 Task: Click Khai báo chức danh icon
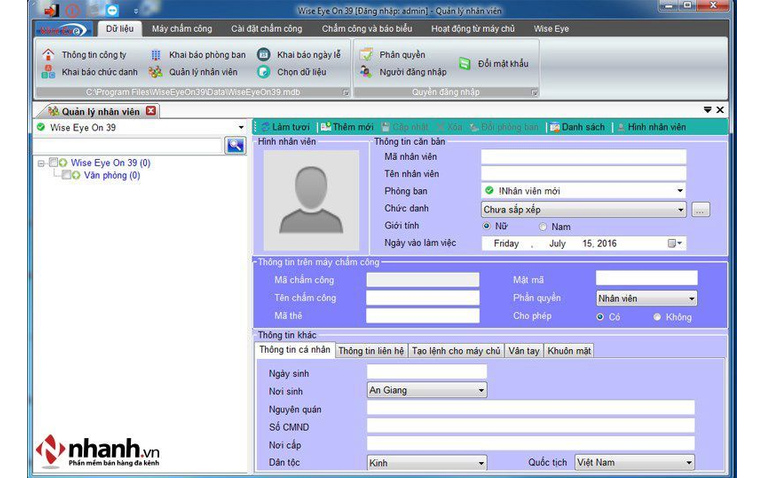click(48, 72)
